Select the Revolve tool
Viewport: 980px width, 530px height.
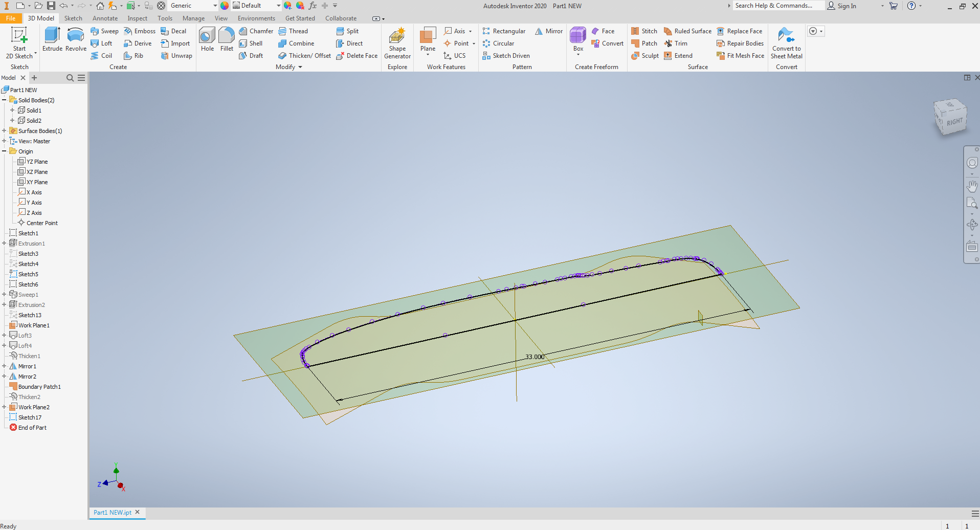click(75, 41)
